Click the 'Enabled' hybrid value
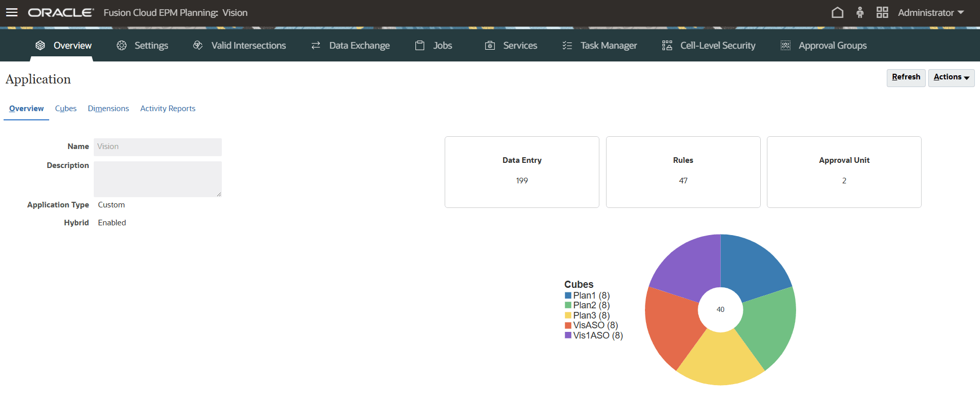 click(x=112, y=223)
